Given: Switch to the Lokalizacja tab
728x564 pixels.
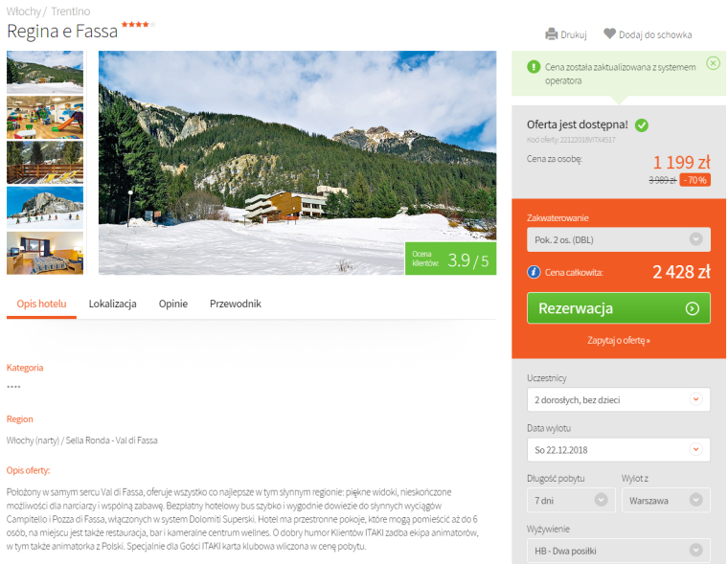Looking at the screenshot, I should [x=113, y=304].
